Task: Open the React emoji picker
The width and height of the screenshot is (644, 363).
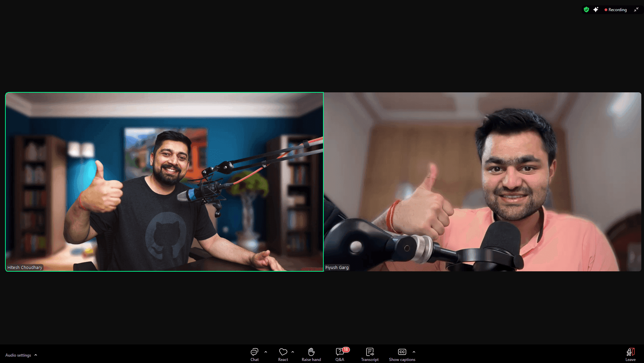Action: [283, 354]
